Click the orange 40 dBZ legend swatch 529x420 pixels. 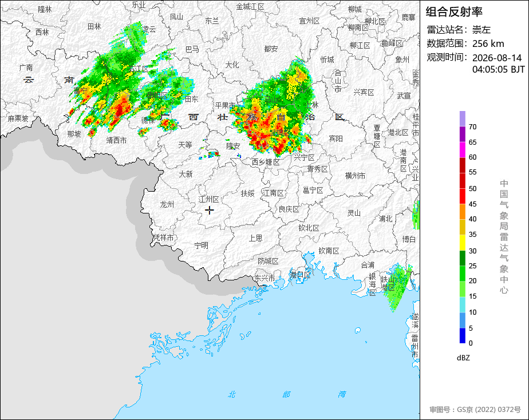pyautogui.click(x=462, y=212)
